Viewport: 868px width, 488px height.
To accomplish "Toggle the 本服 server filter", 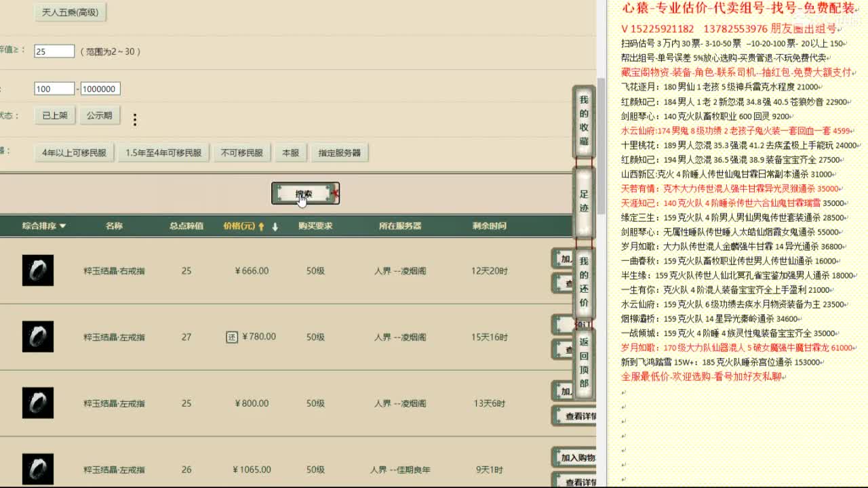I will pos(290,152).
